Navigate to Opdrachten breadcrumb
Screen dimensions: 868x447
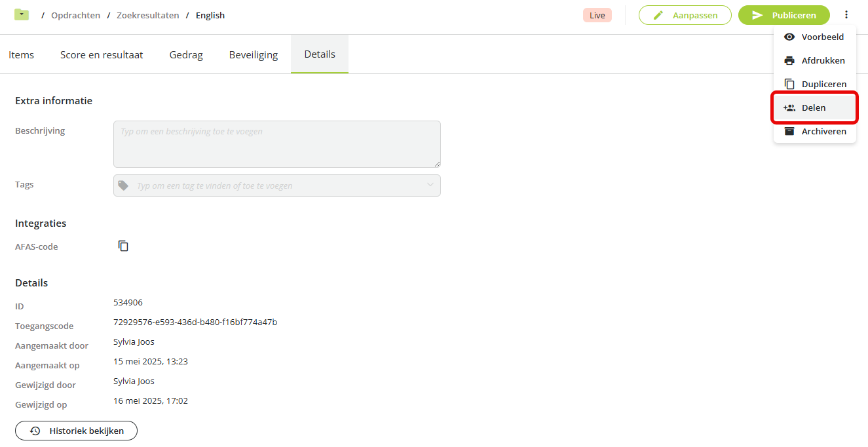pos(75,15)
